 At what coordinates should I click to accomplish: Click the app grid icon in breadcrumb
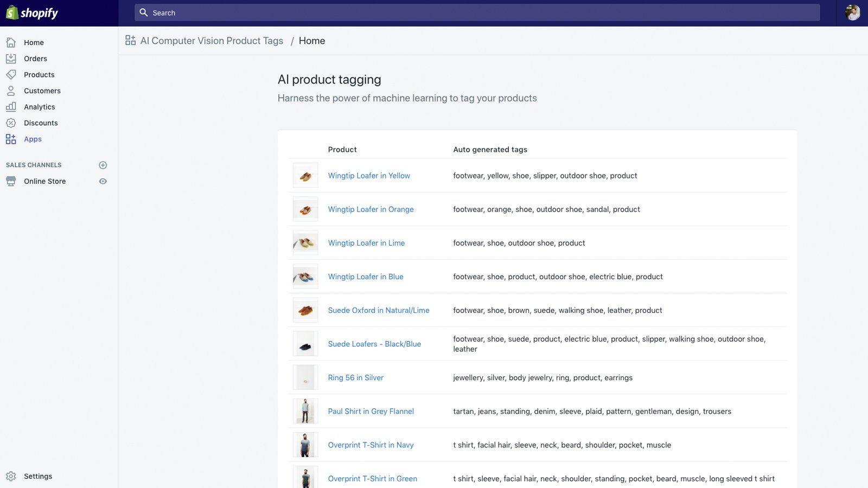point(130,41)
